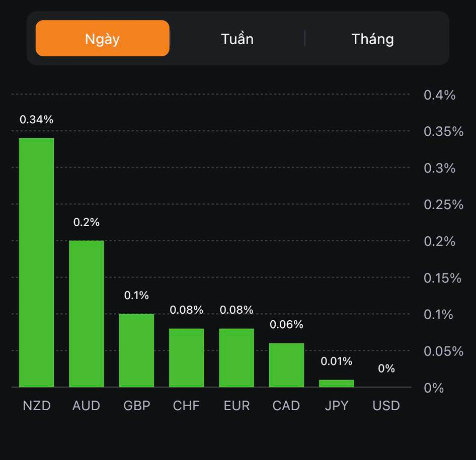This screenshot has width=476, height=460.
Task: Click the JPY currency label
Action: (337, 406)
